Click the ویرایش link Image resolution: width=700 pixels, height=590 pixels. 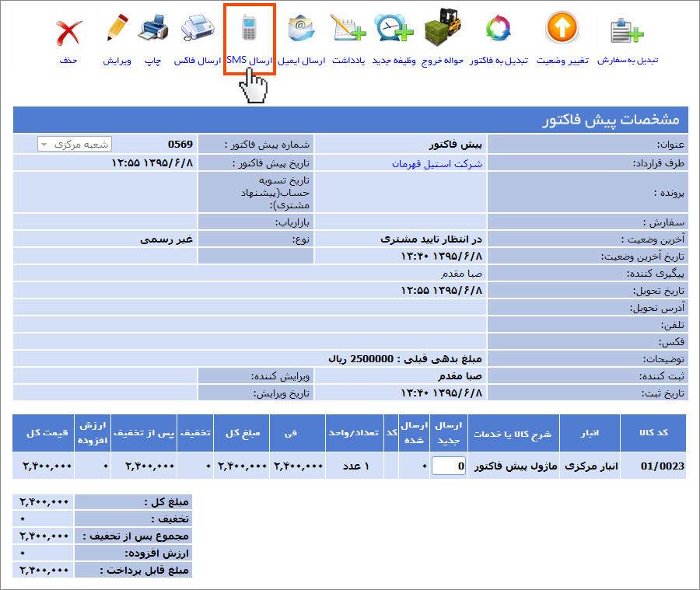pos(117,61)
